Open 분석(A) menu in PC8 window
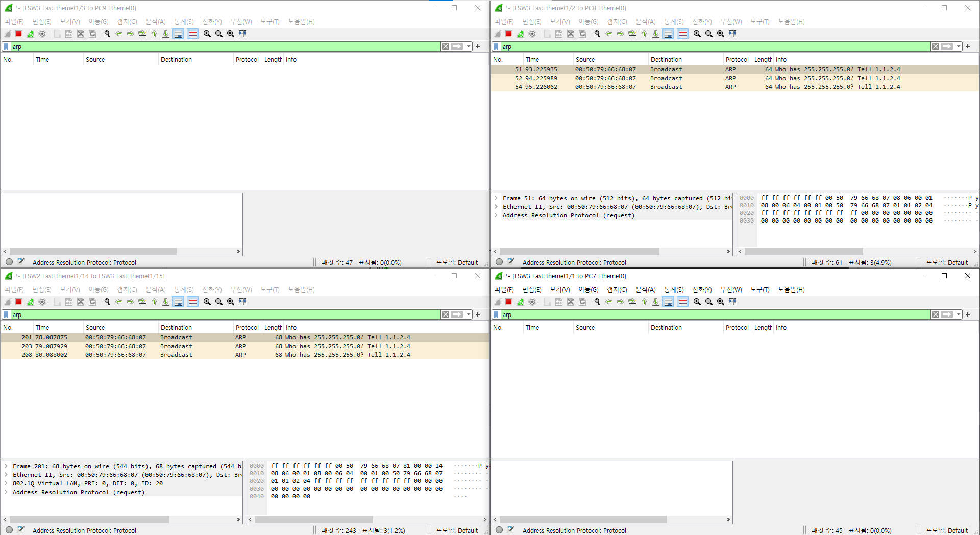980x535 pixels. point(645,22)
